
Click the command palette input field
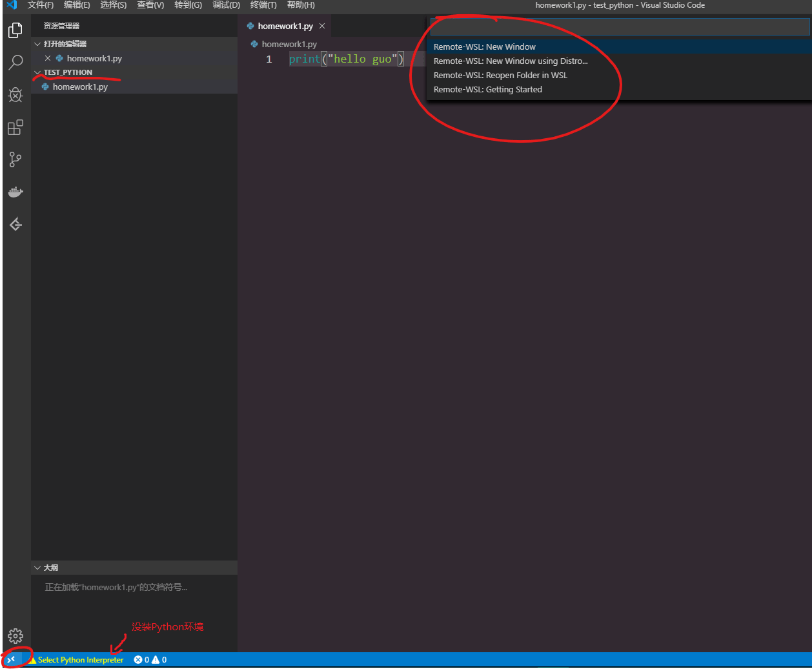pos(620,26)
